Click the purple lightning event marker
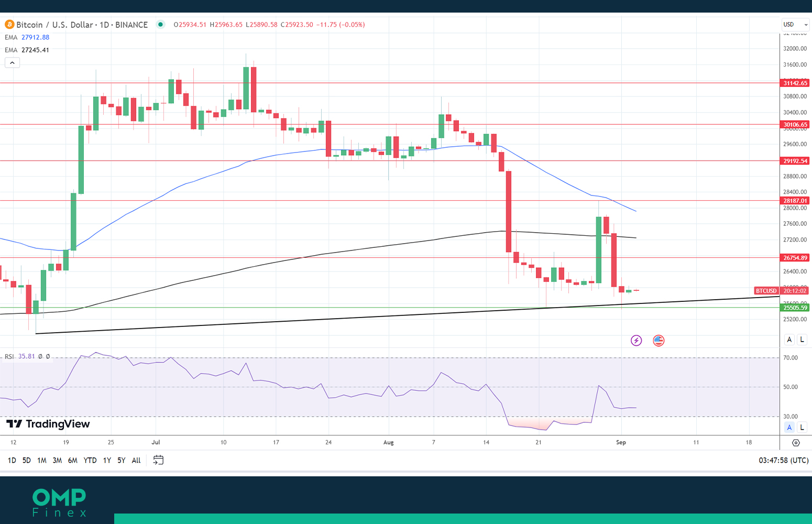Screen dimensions: 812x524 pos(637,341)
